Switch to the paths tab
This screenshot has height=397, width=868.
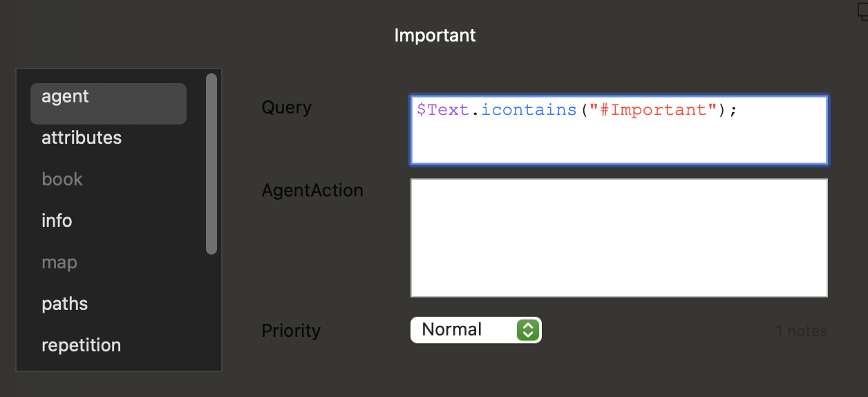pos(65,304)
